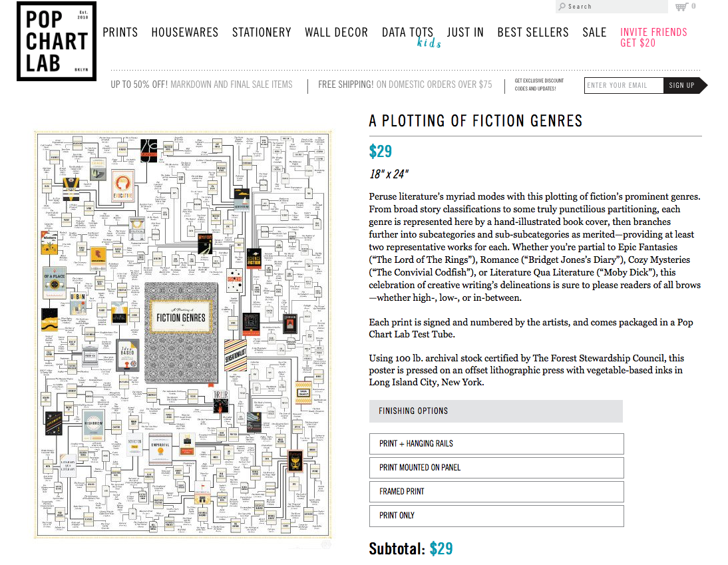This screenshot has height=565, width=728.
Task: Click the Invite Friends Get $20 link
Action: coord(653,37)
